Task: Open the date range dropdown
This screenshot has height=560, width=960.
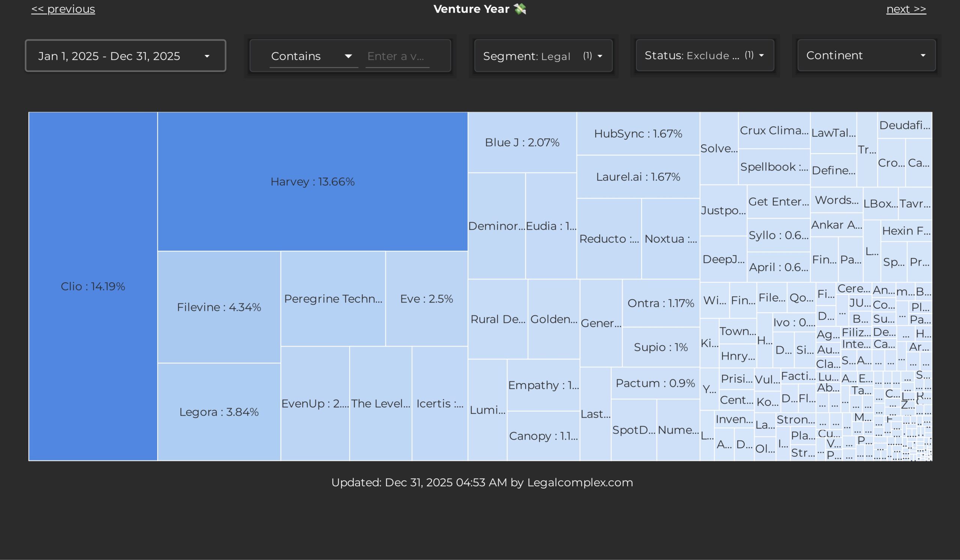Action: (x=125, y=56)
